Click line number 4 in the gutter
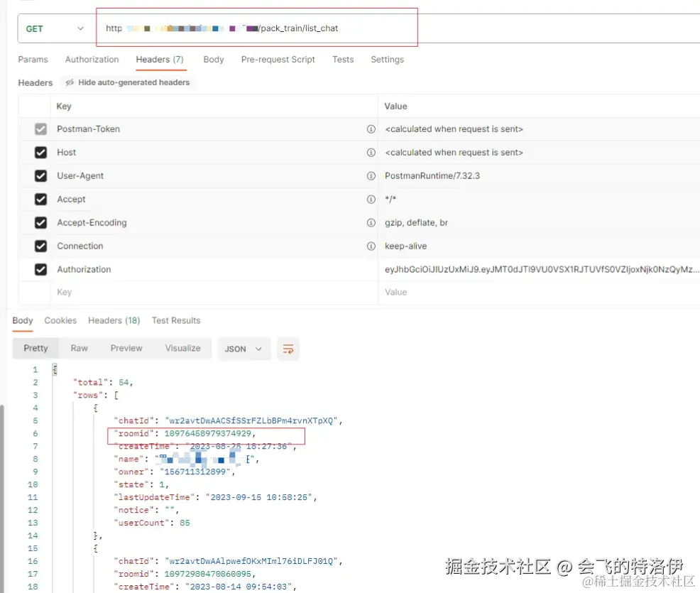 pos(35,408)
